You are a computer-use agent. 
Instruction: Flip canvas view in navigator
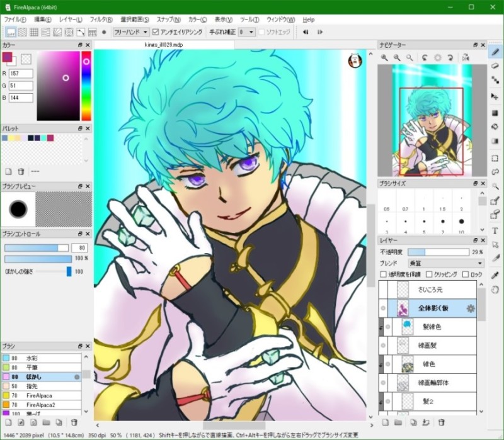coord(466,57)
